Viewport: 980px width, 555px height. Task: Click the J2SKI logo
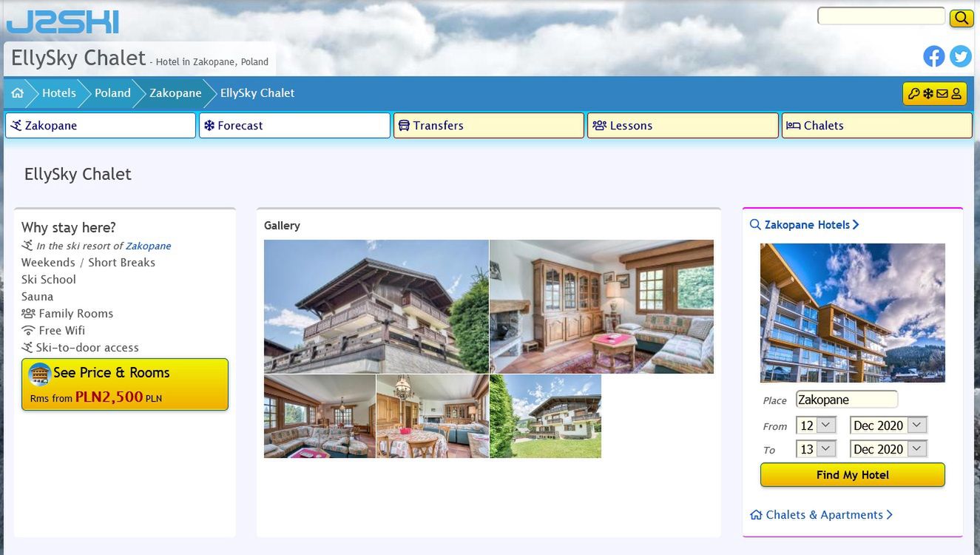point(63,22)
